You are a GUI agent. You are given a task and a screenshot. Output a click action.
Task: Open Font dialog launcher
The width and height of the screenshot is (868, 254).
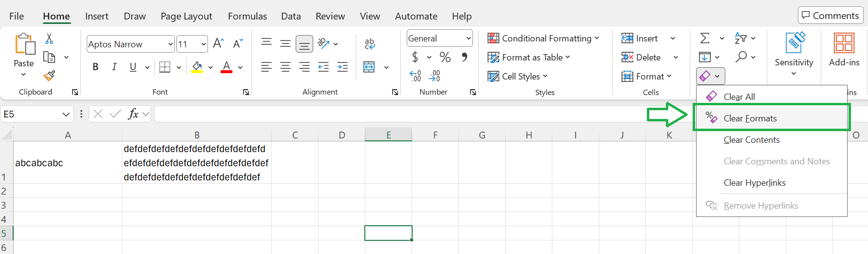point(246,92)
